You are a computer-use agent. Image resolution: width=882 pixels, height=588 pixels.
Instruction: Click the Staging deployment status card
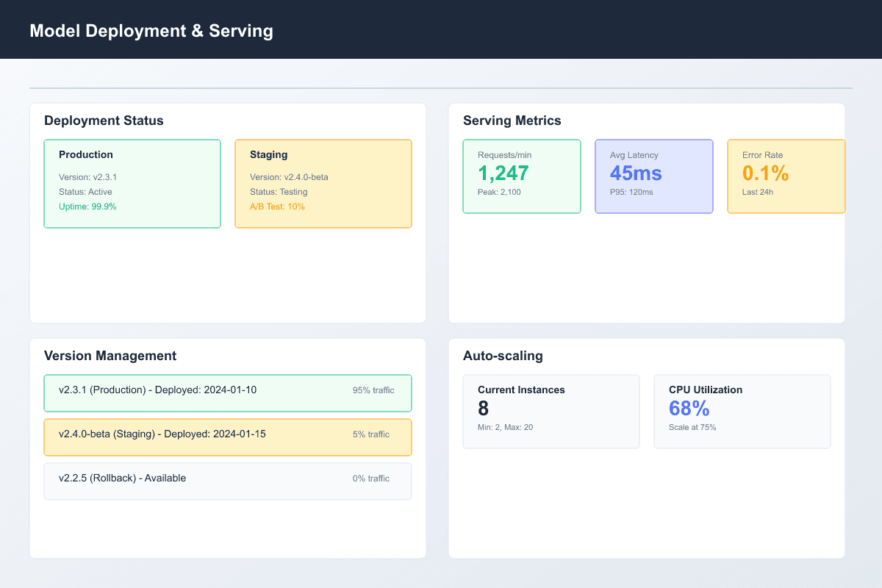[323, 184]
